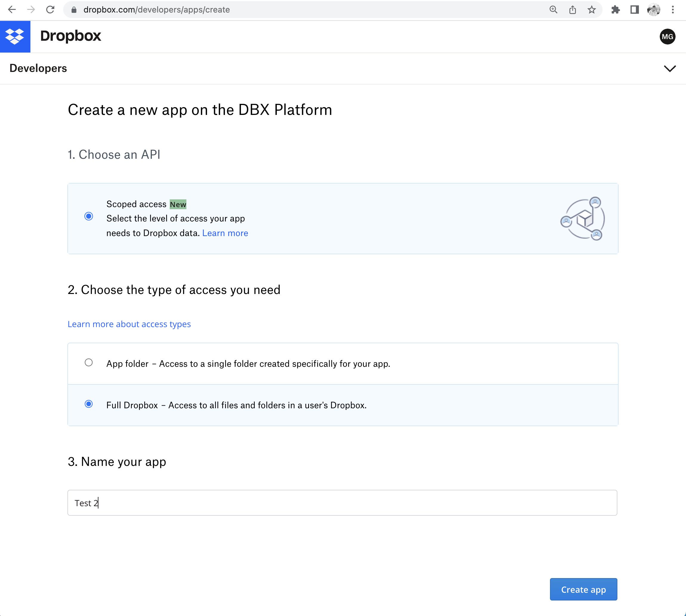Viewport: 686px width, 616px height.
Task: Select the Full Dropbox radio option
Action: [89, 404]
